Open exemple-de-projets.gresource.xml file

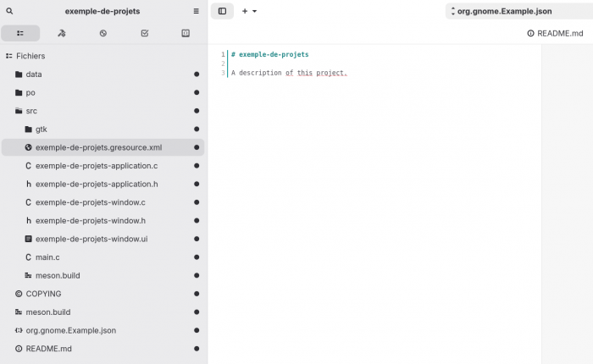[x=103, y=147]
